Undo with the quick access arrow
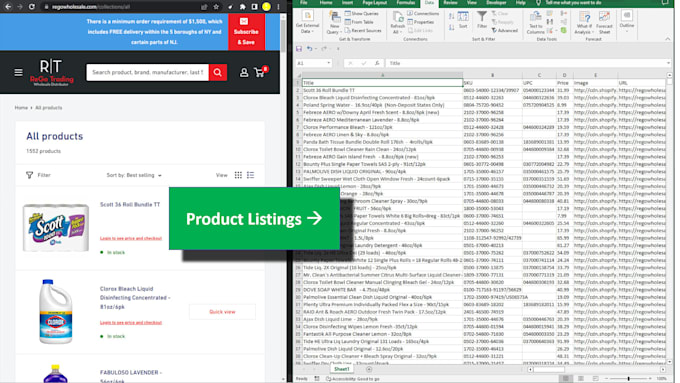 310,49
